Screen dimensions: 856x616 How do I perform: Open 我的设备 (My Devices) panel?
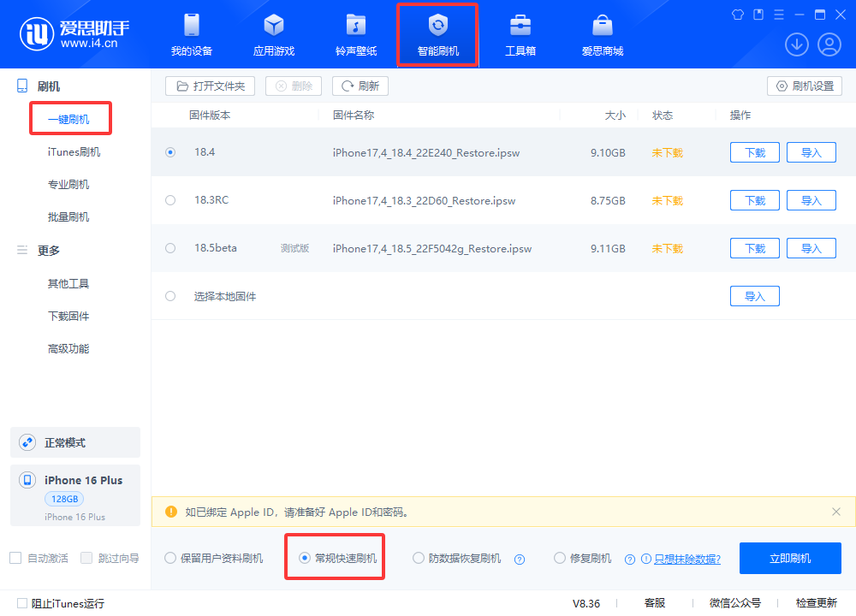[191, 34]
